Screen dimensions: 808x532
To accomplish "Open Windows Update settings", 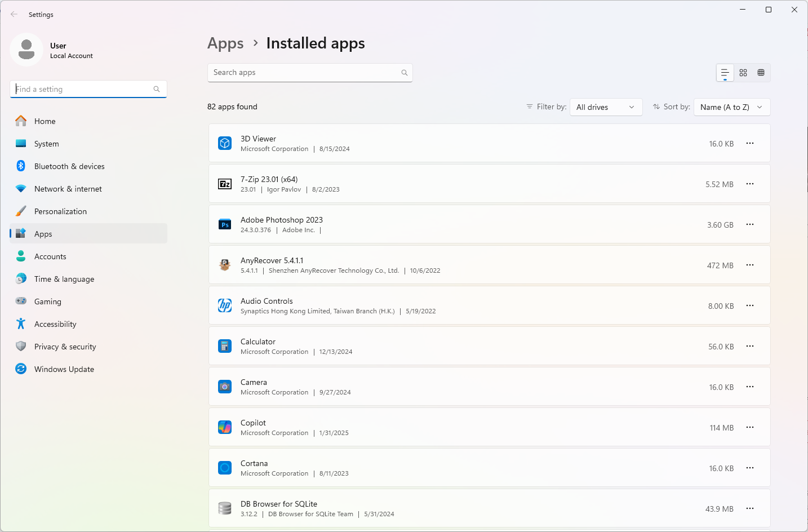I will (88, 369).
